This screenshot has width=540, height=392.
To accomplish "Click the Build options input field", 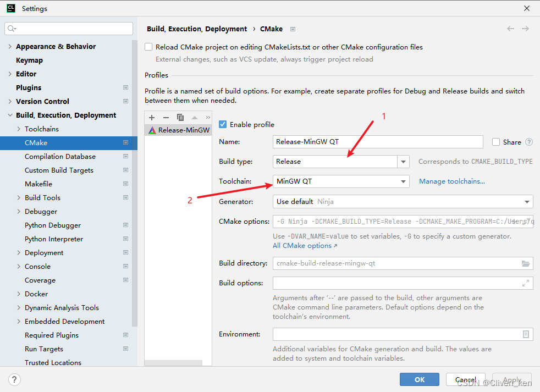I will [403, 284].
